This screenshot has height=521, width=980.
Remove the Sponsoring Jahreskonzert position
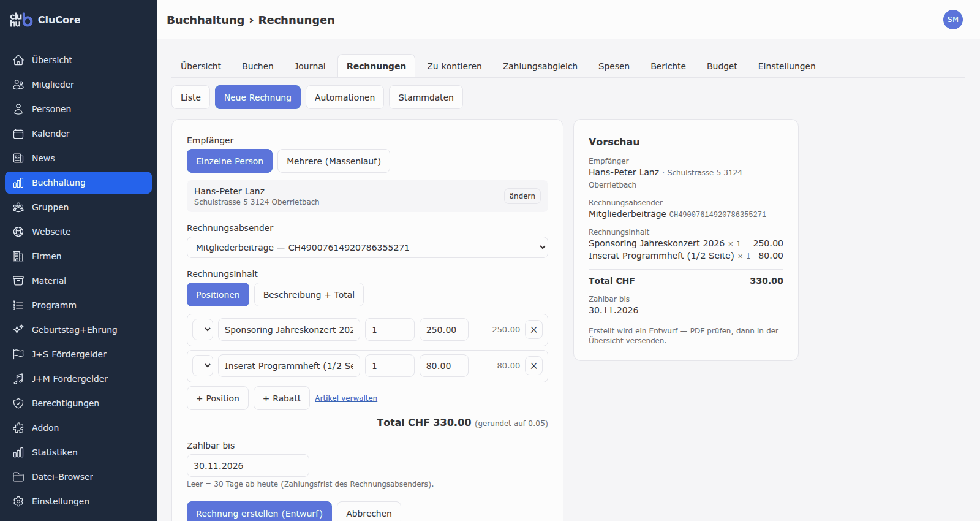[534, 330]
